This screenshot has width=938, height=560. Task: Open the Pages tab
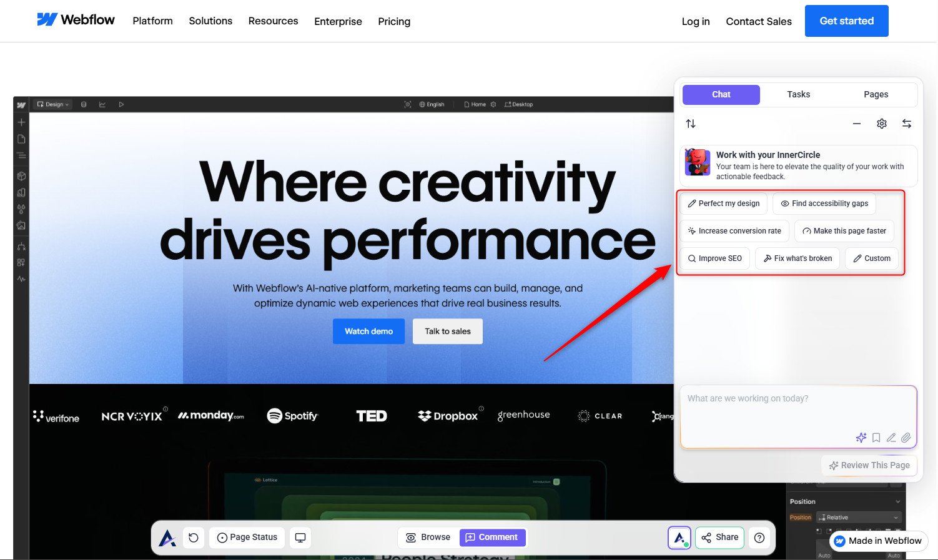click(876, 94)
